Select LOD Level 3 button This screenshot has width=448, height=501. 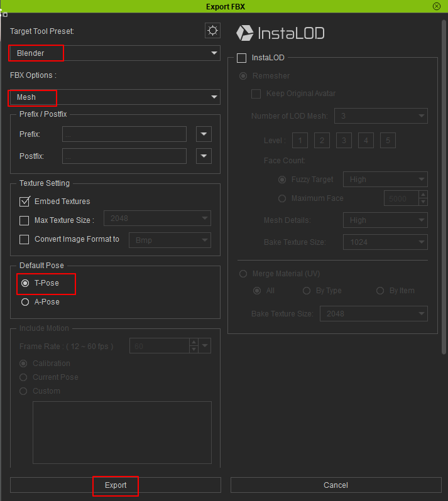tap(344, 140)
